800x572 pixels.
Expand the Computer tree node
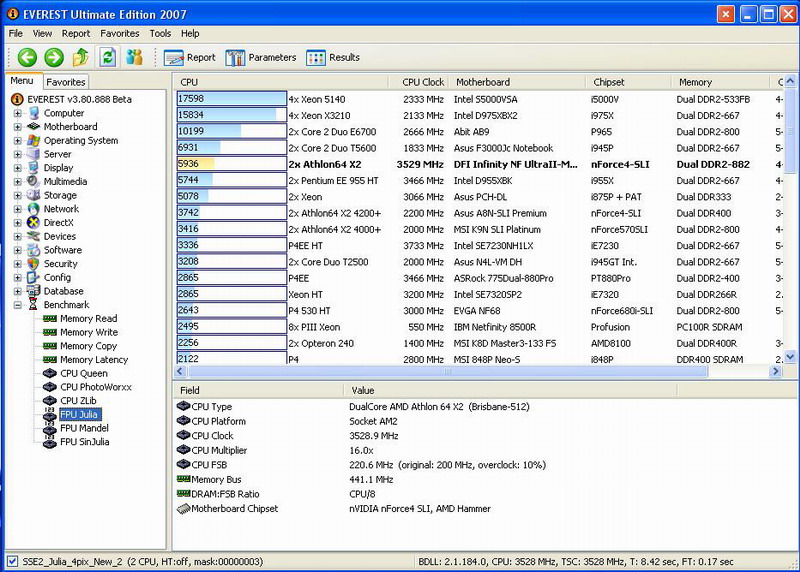pyautogui.click(x=18, y=113)
